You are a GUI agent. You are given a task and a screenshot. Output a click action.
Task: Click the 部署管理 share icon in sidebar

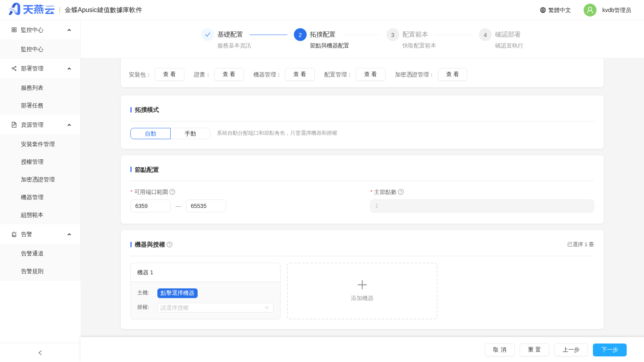[14, 68]
